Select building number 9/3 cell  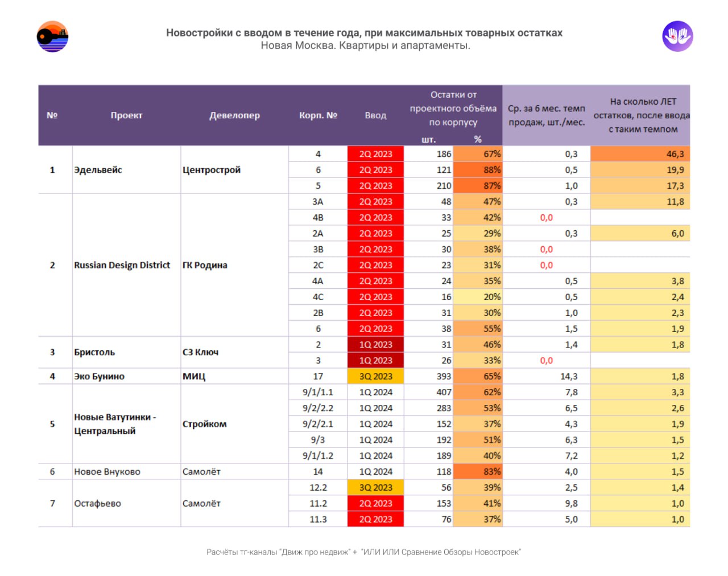coord(318,440)
